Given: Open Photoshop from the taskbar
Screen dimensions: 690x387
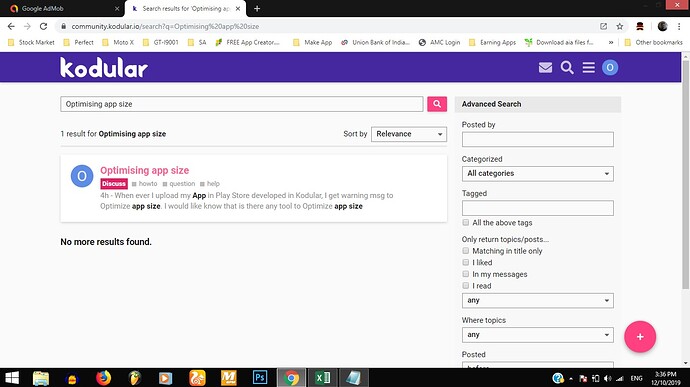Looking at the screenshot, I should [x=260, y=378].
